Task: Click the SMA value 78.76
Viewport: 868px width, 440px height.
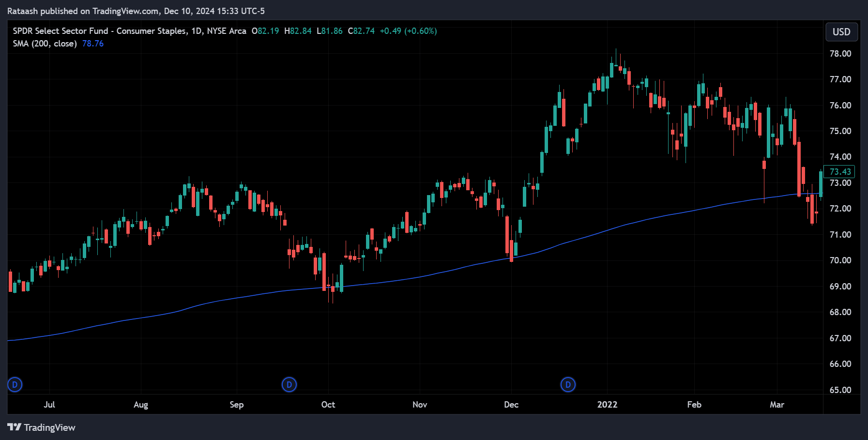Action: pyautogui.click(x=93, y=44)
